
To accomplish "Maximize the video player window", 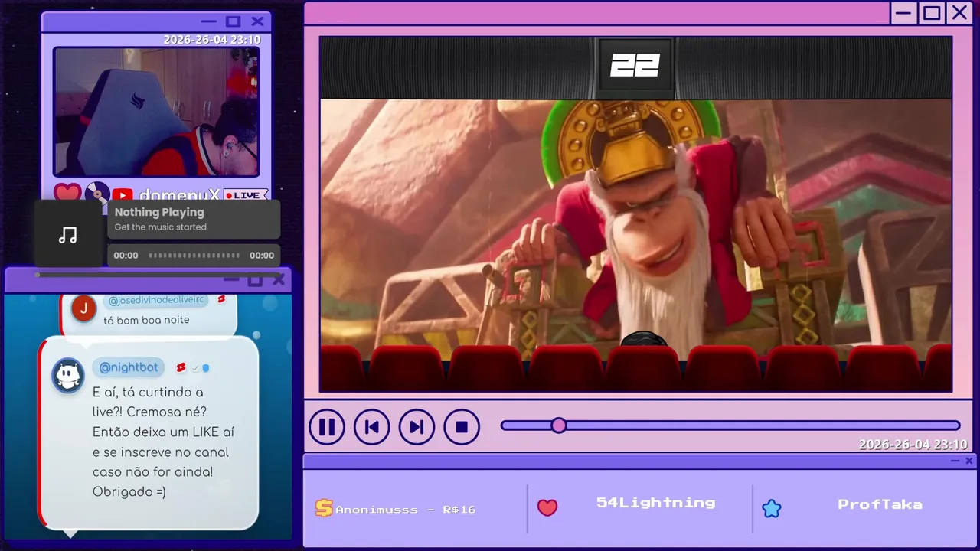I will pyautogui.click(x=931, y=13).
